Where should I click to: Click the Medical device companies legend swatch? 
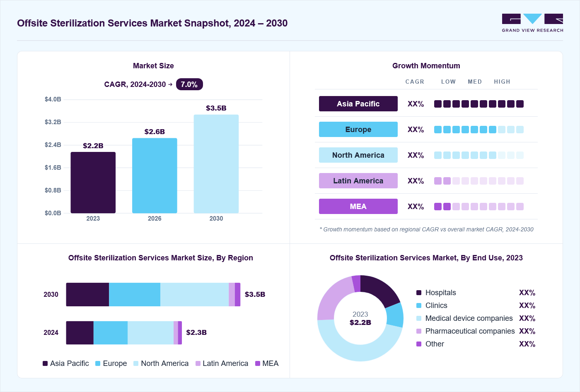[x=419, y=318]
